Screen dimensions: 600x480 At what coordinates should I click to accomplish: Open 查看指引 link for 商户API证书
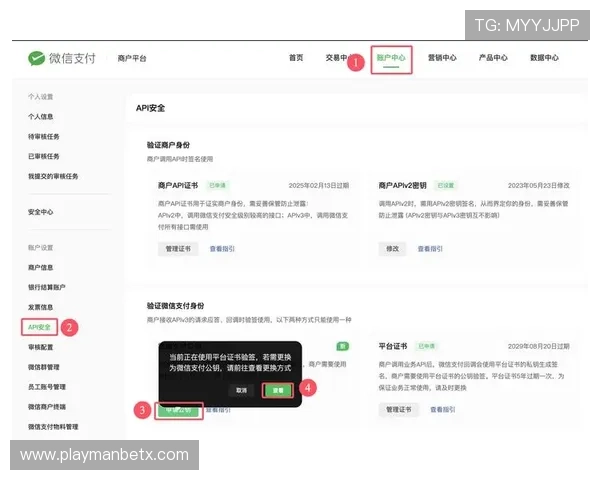pos(222,249)
